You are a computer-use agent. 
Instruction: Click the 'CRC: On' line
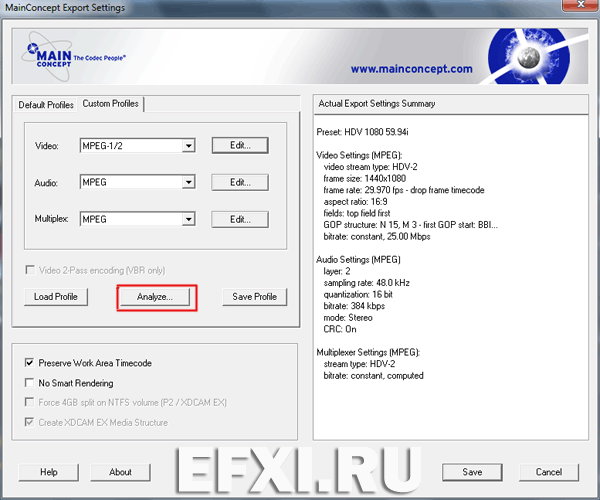point(340,329)
